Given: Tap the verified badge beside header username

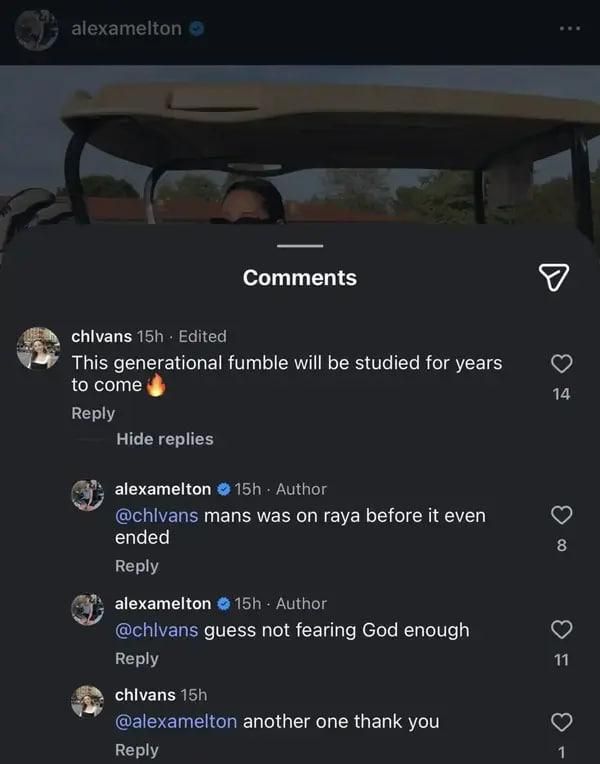Looking at the screenshot, I should 197,29.
